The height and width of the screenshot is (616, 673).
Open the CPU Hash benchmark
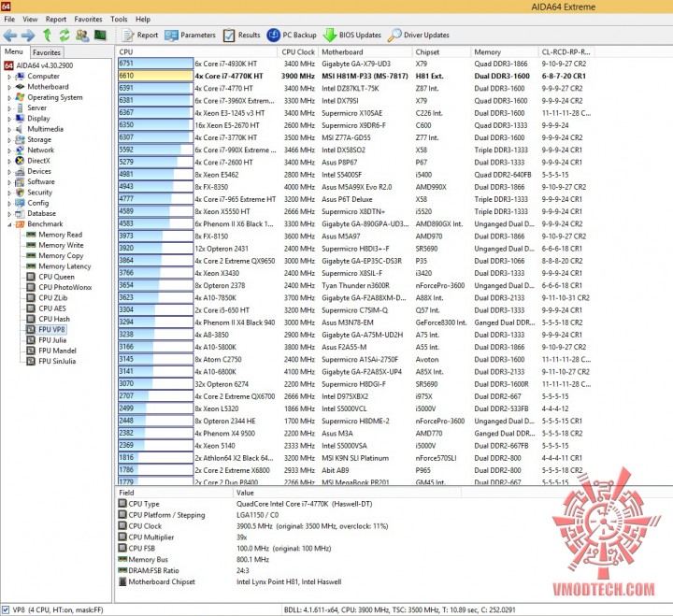[48, 319]
